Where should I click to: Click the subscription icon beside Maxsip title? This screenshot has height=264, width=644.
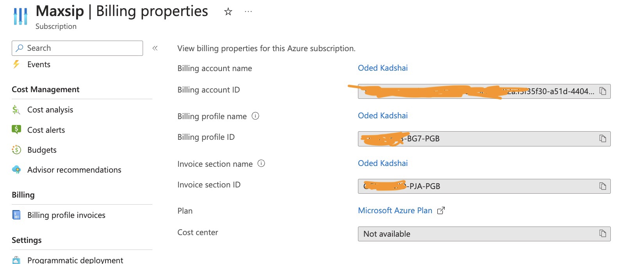click(x=20, y=16)
